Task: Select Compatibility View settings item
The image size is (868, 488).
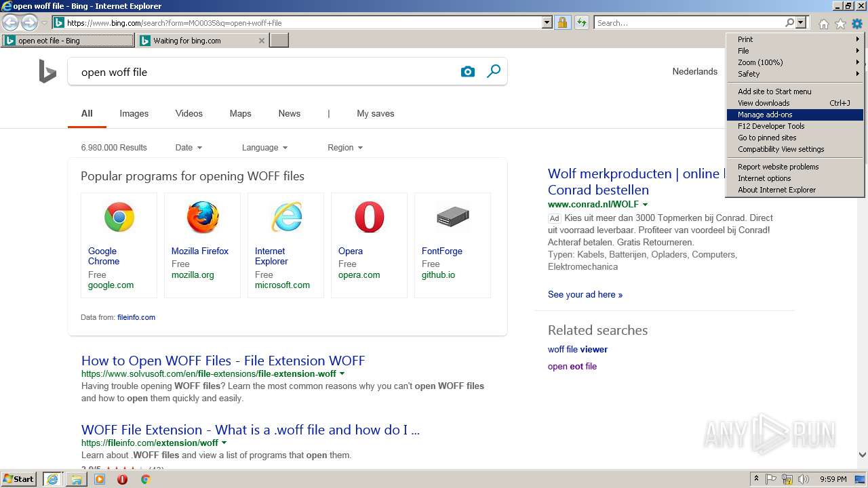Action: pyautogui.click(x=794, y=149)
